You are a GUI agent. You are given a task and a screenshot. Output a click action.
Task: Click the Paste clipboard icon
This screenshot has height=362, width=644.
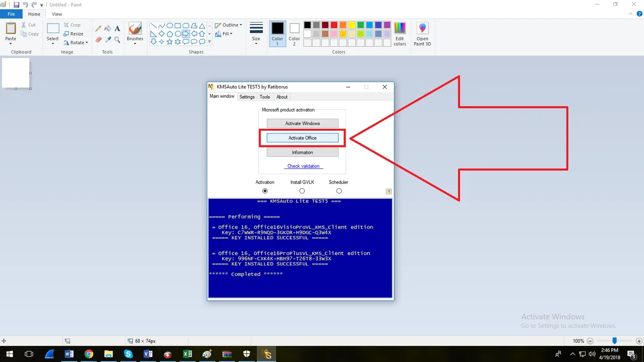tap(11, 28)
